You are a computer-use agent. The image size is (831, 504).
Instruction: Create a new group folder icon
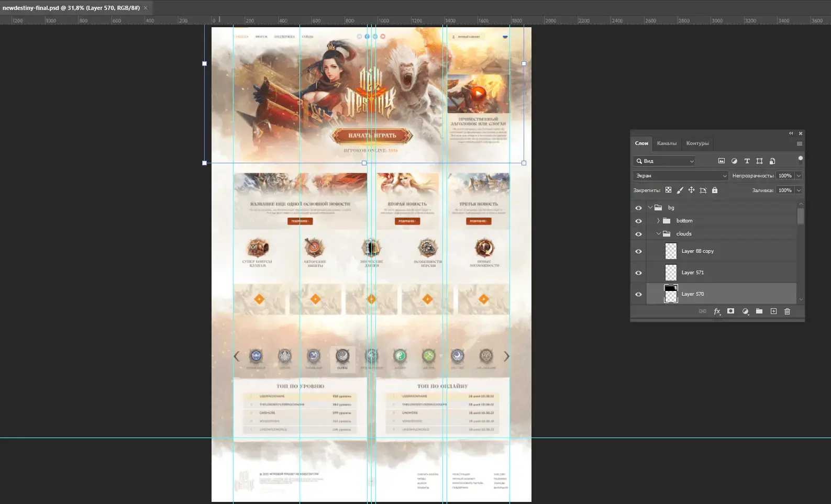[759, 311]
